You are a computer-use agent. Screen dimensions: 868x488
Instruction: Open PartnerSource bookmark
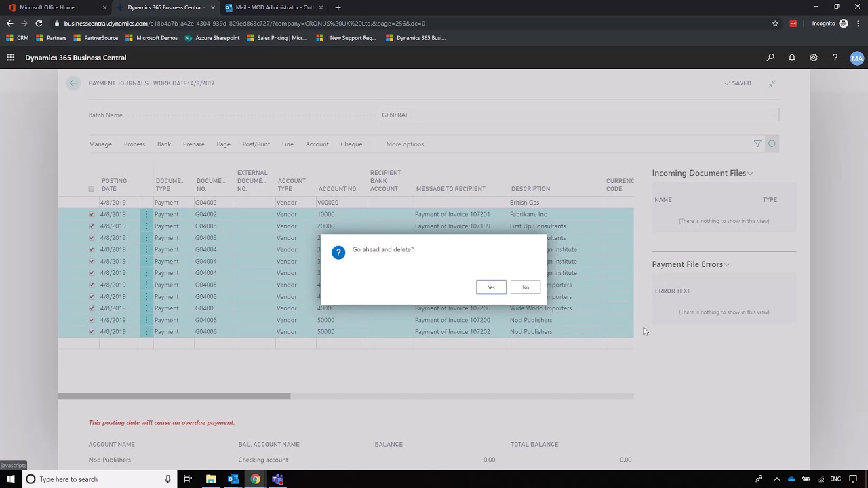tap(95, 38)
